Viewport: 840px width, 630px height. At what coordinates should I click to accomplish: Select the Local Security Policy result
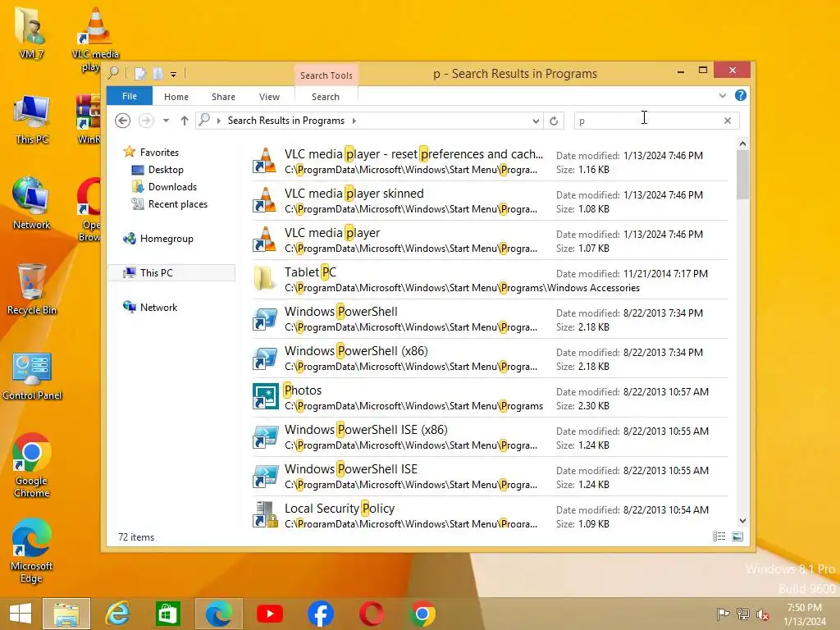[x=491, y=514]
